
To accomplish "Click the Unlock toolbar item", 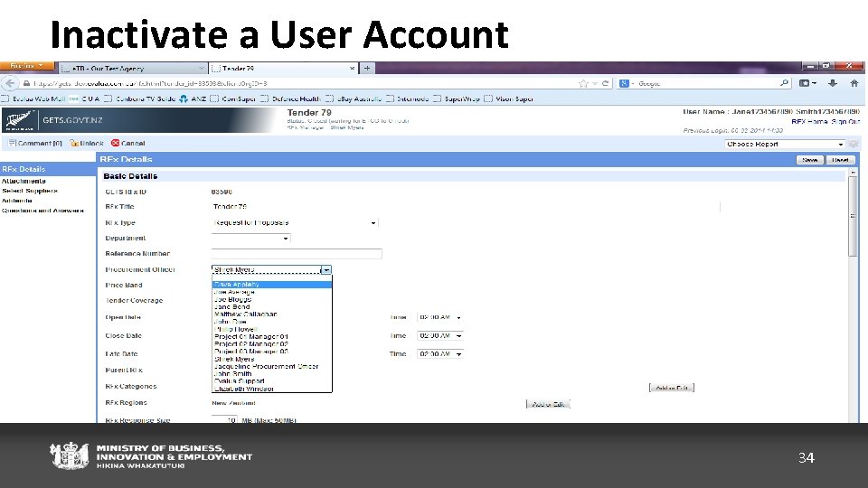I will point(87,143).
